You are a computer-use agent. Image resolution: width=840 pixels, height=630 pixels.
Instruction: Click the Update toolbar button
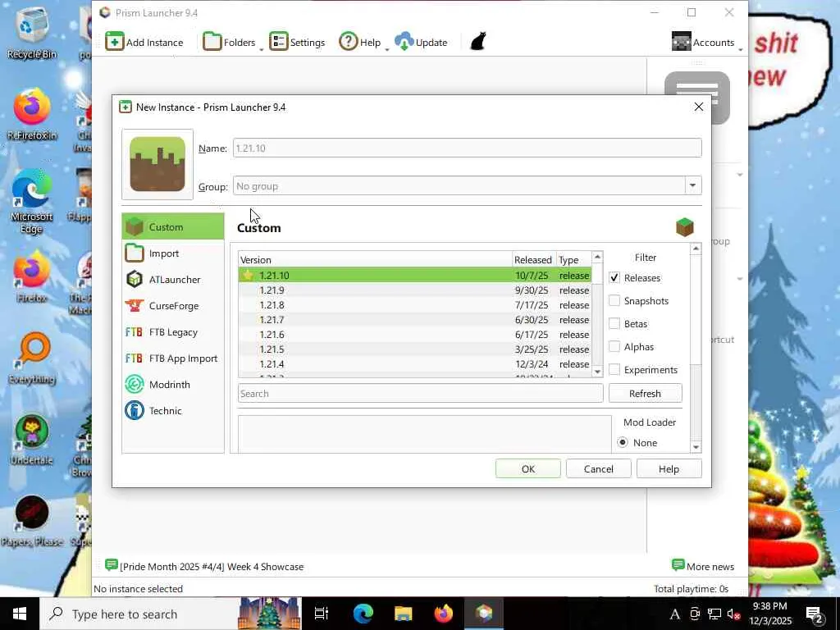coord(421,43)
